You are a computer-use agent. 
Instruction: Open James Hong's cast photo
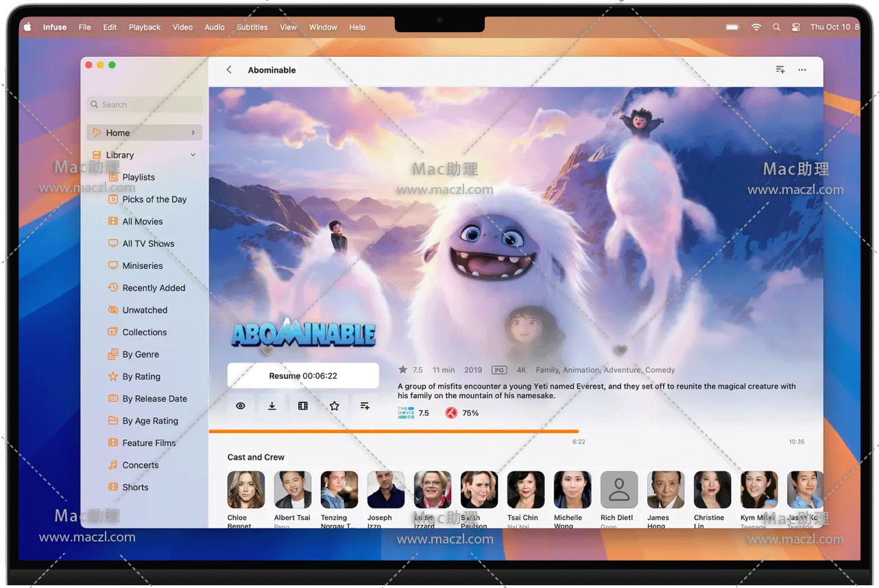coord(666,489)
